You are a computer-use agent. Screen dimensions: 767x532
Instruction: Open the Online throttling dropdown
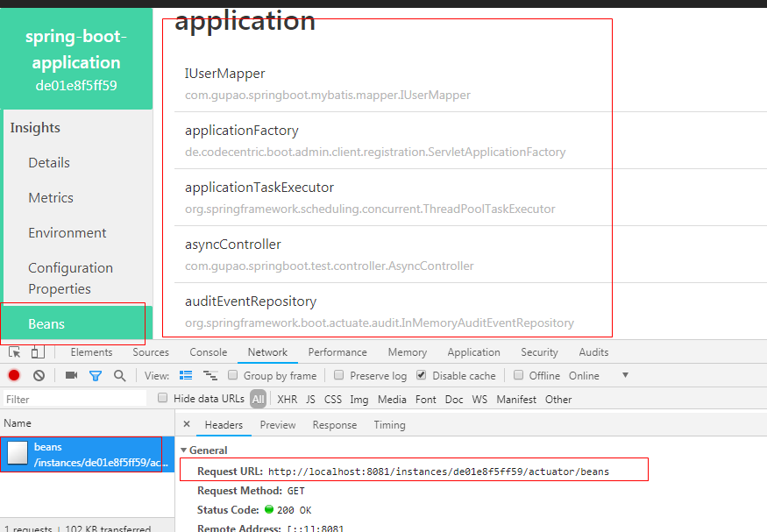tap(598, 375)
